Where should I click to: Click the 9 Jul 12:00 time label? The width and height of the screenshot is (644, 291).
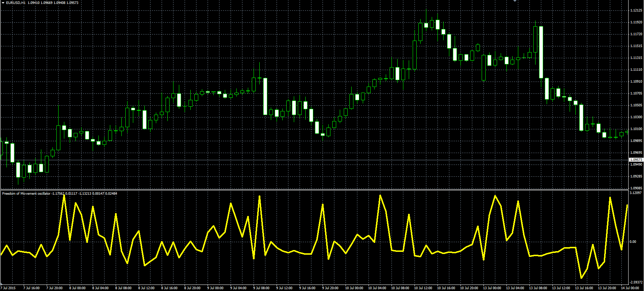point(284,288)
